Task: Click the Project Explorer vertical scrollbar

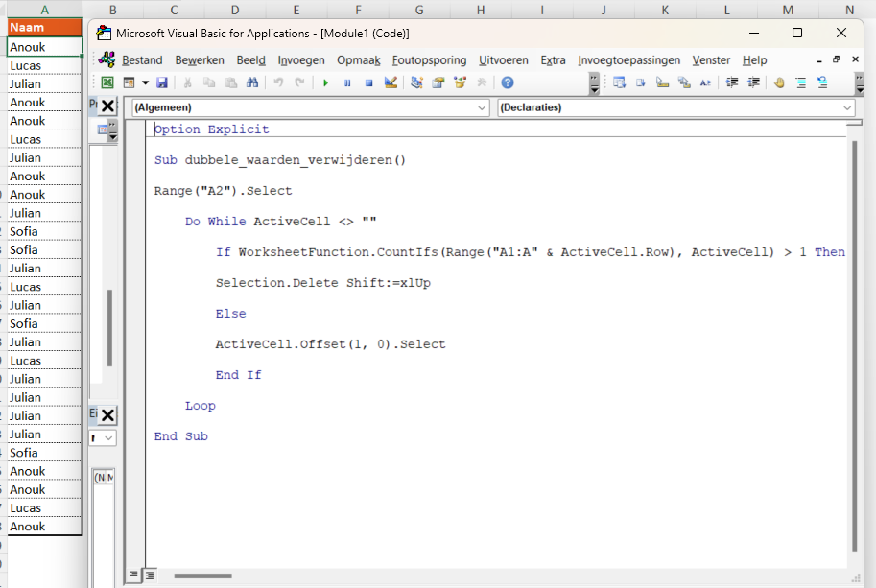Action: (x=110, y=328)
